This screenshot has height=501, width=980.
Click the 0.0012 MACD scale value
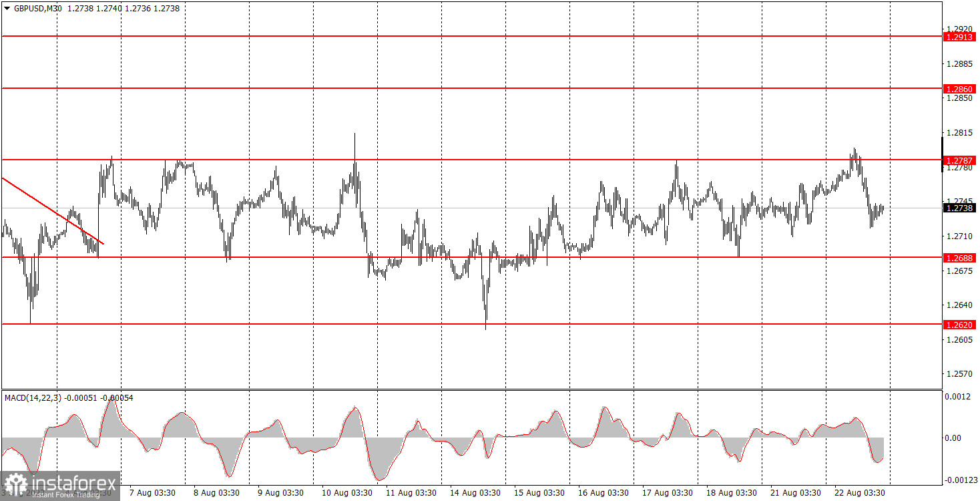point(959,397)
